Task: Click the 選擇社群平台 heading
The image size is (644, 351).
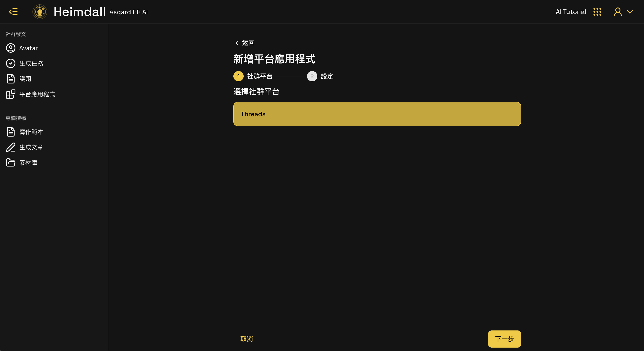Action: [256, 92]
